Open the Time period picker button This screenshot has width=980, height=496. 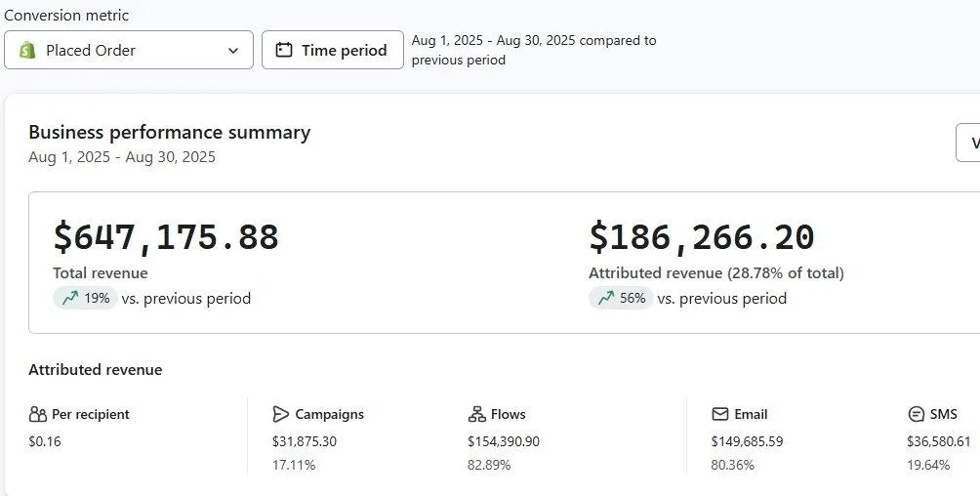point(332,50)
